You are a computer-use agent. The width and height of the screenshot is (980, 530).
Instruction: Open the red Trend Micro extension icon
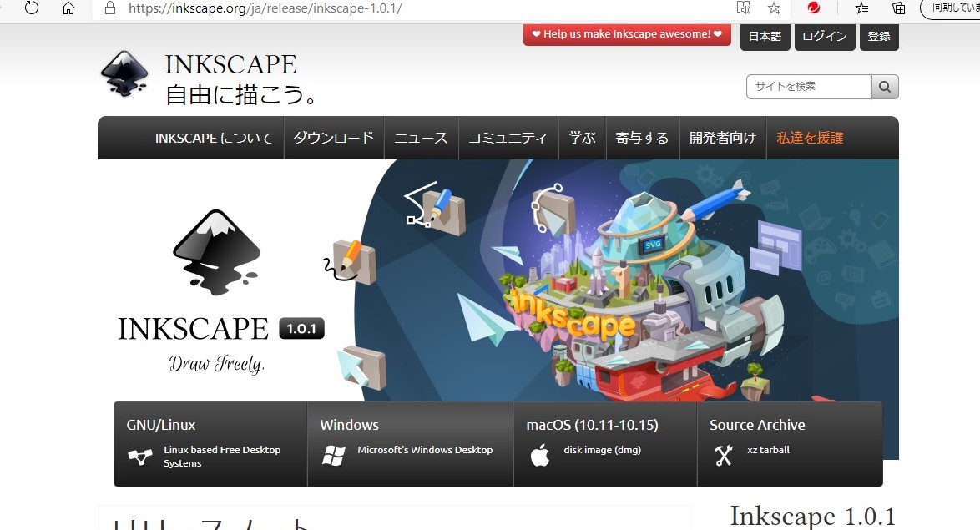click(x=813, y=8)
